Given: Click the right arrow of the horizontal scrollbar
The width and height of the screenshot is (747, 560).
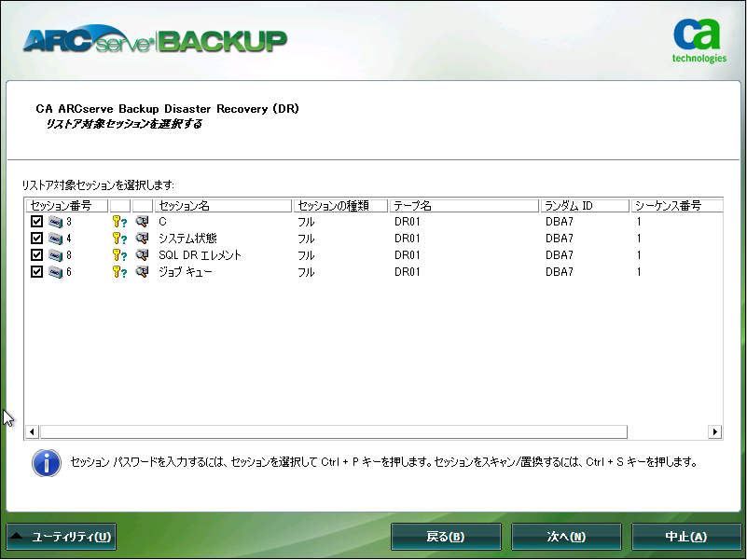Looking at the screenshot, I should point(715,432).
